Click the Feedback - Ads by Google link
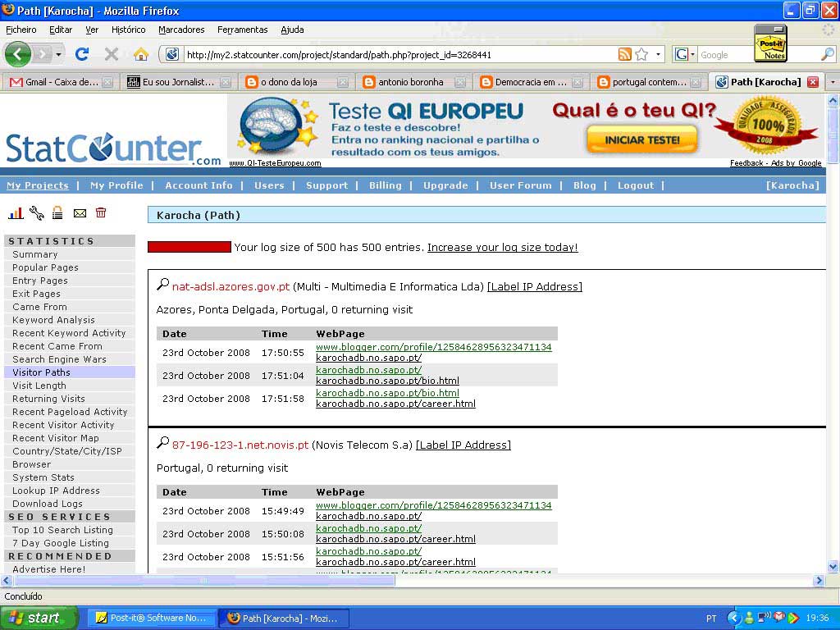The image size is (840, 630). click(x=775, y=163)
